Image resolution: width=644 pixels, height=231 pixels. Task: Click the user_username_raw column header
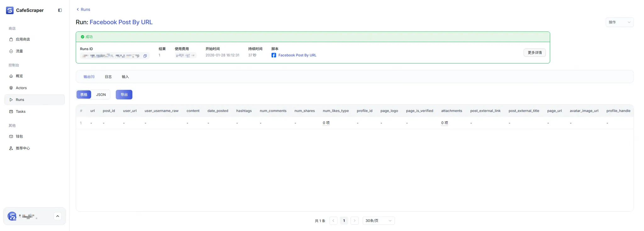[x=161, y=111]
